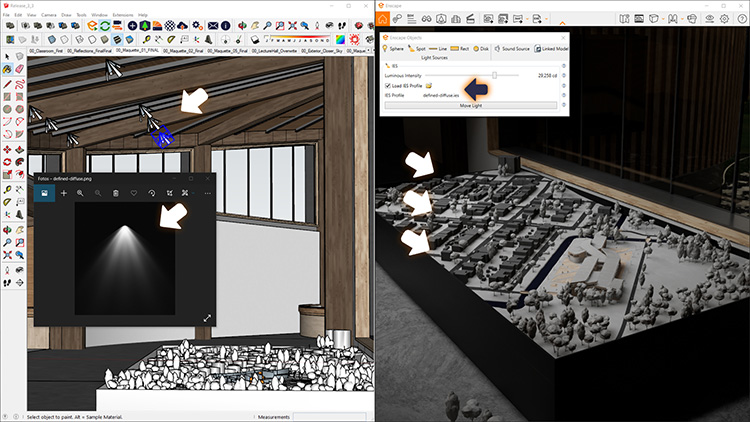Open the Enscape feedback envelope icon
750x422 pixels.
pyautogui.click(x=213, y=25)
